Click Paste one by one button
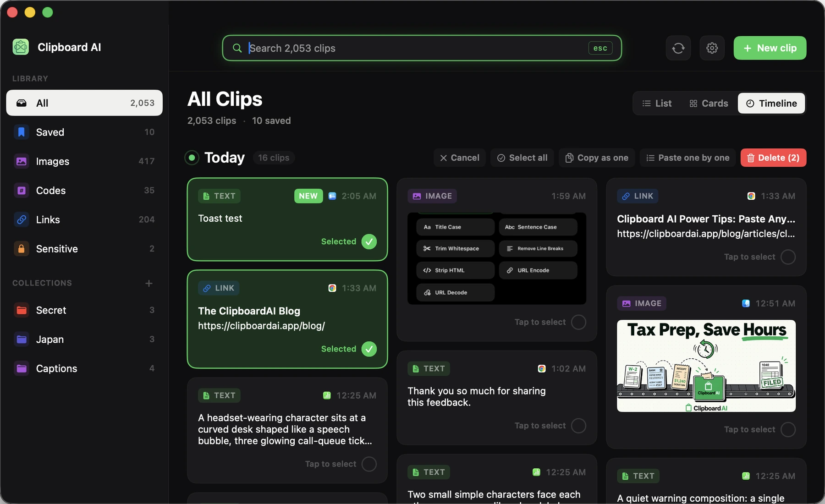The width and height of the screenshot is (825, 504). click(x=687, y=158)
